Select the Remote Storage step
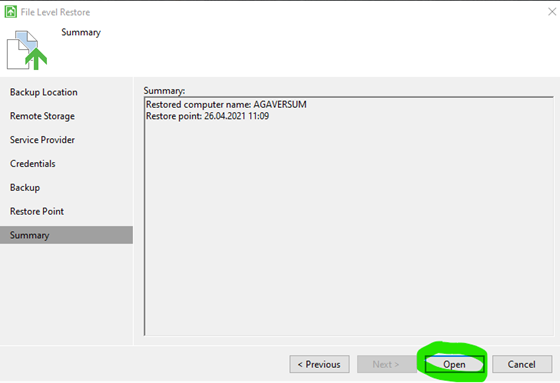Screen dimensions: 560x383 (x=42, y=116)
